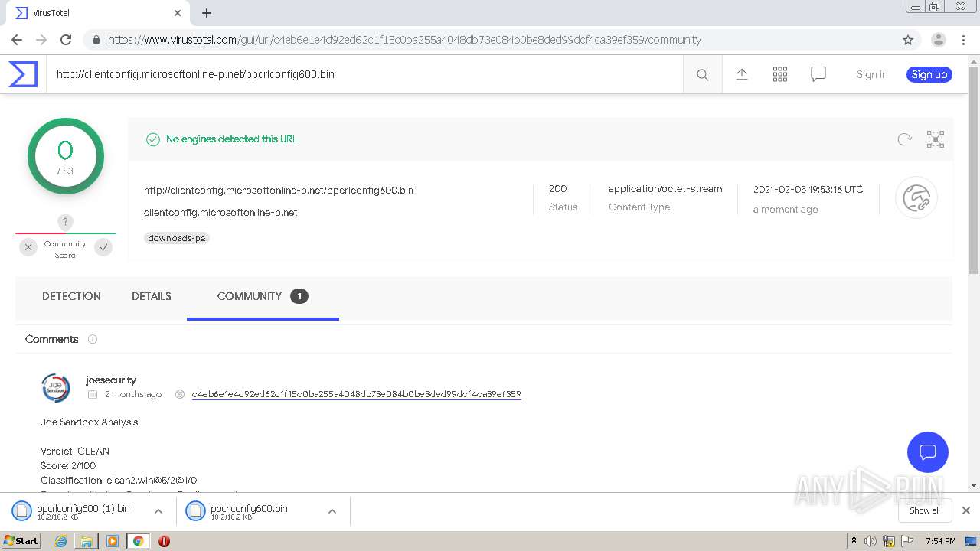Click the 0 / 83 detection score circle
This screenshot has width=980, height=551.
tap(66, 156)
